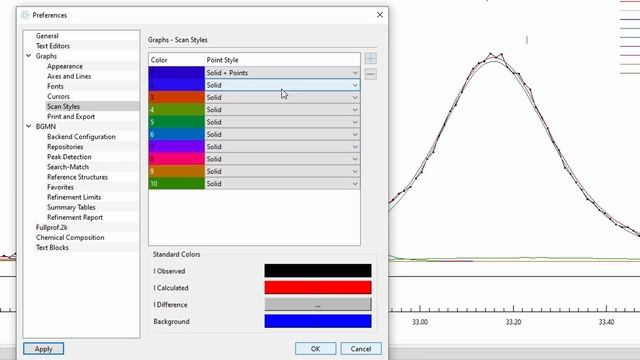Open point style dropdown for row 2
Viewport: 640px width, 360px height.
(x=282, y=85)
